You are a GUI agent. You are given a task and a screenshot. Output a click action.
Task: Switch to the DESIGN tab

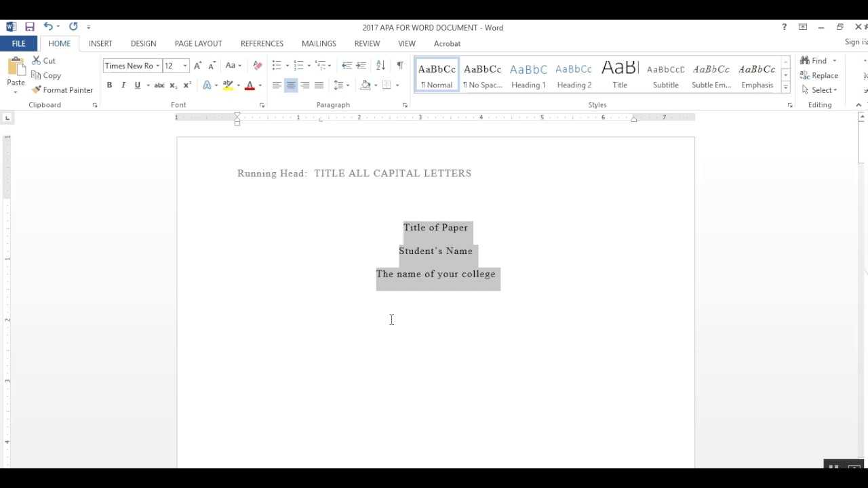click(x=143, y=43)
